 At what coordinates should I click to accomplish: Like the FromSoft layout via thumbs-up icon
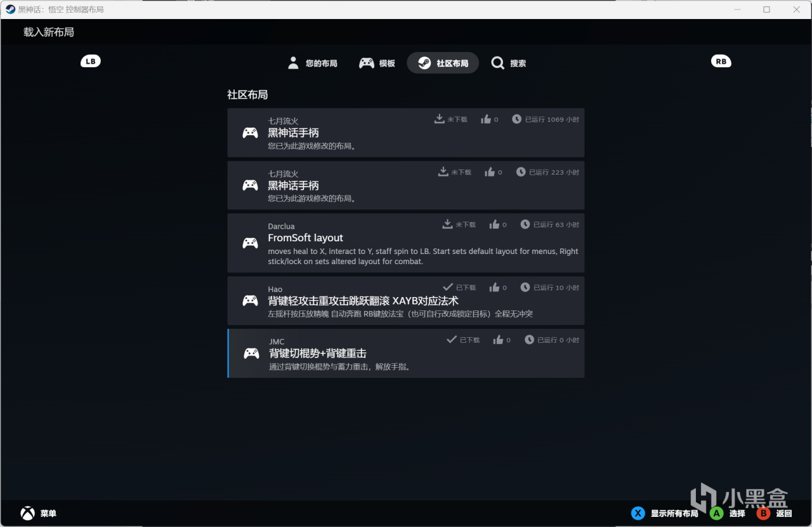click(494, 224)
